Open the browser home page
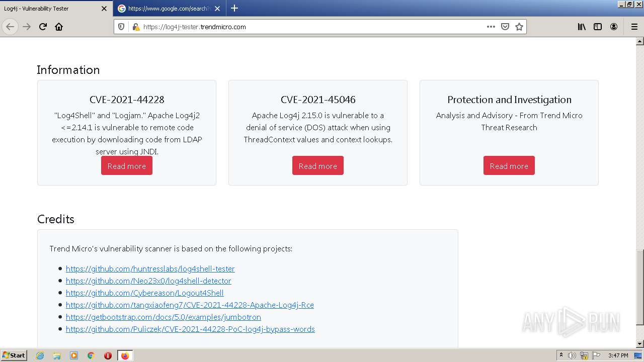This screenshot has height=362, width=644. pos(59,27)
